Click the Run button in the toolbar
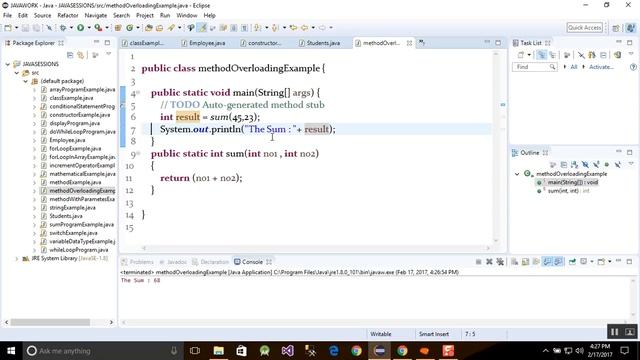Image resolution: width=640 pixels, height=360 pixels. click(x=80, y=28)
